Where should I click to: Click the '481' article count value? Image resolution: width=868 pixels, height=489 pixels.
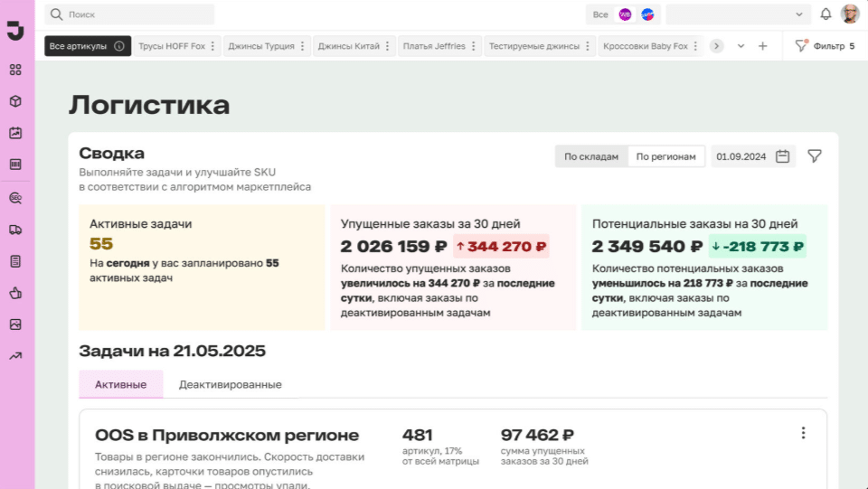(x=418, y=436)
